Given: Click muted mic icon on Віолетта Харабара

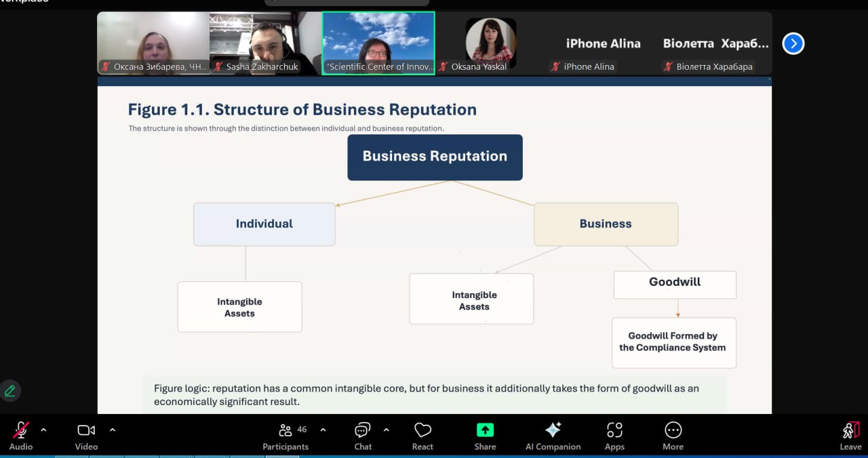Looking at the screenshot, I should point(669,66).
